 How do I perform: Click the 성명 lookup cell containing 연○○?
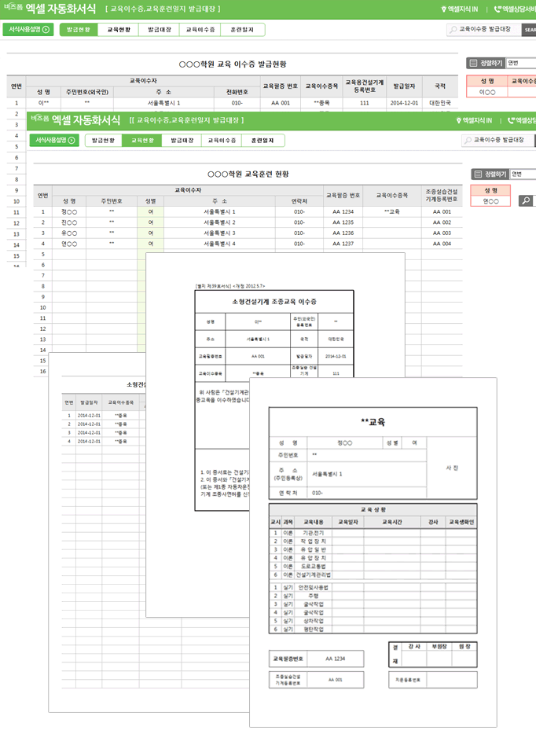tap(490, 201)
